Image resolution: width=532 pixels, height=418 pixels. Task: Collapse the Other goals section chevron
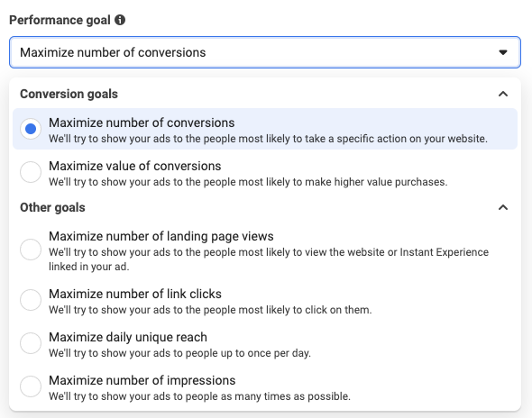coord(503,207)
